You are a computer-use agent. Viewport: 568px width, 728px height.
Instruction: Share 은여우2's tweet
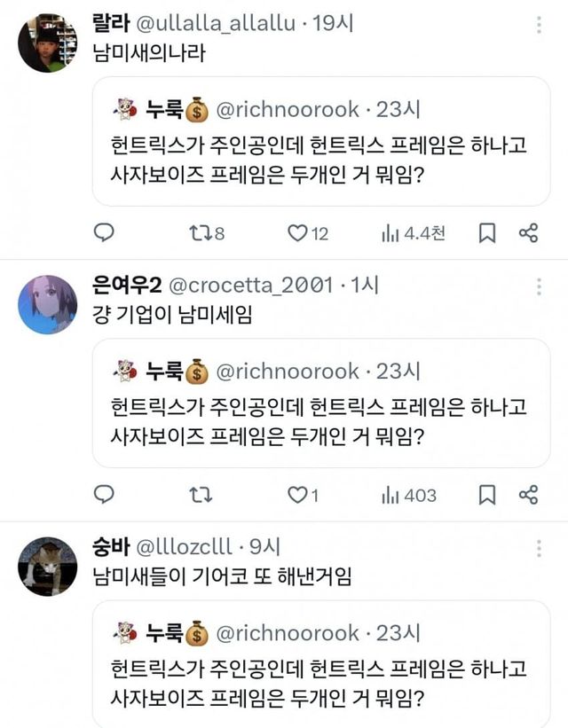[x=528, y=495]
